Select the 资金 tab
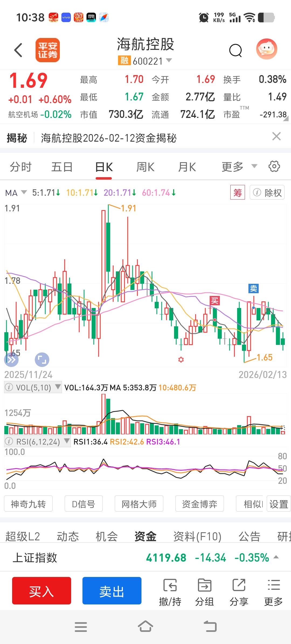The image size is (291, 644). tap(145, 537)
